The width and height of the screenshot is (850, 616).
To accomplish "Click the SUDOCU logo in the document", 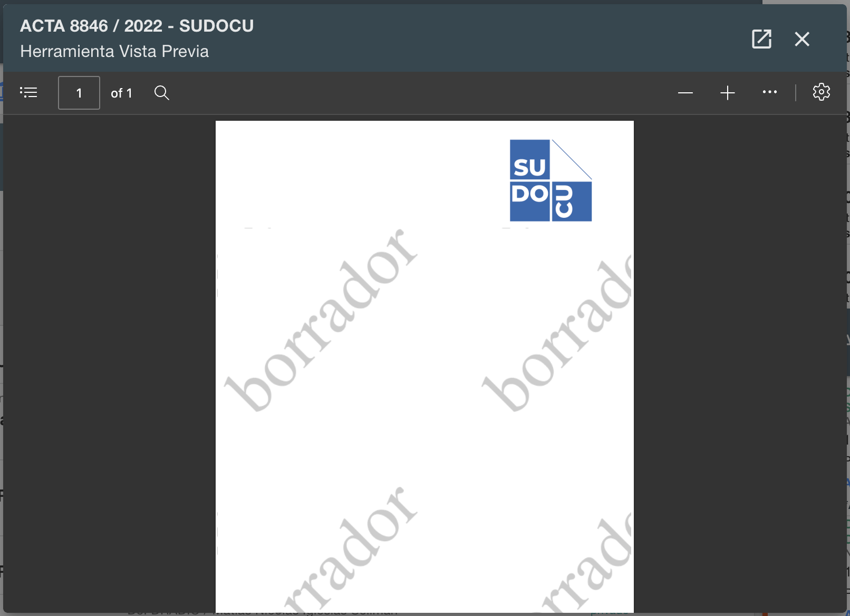I will (x=550, y=180).
